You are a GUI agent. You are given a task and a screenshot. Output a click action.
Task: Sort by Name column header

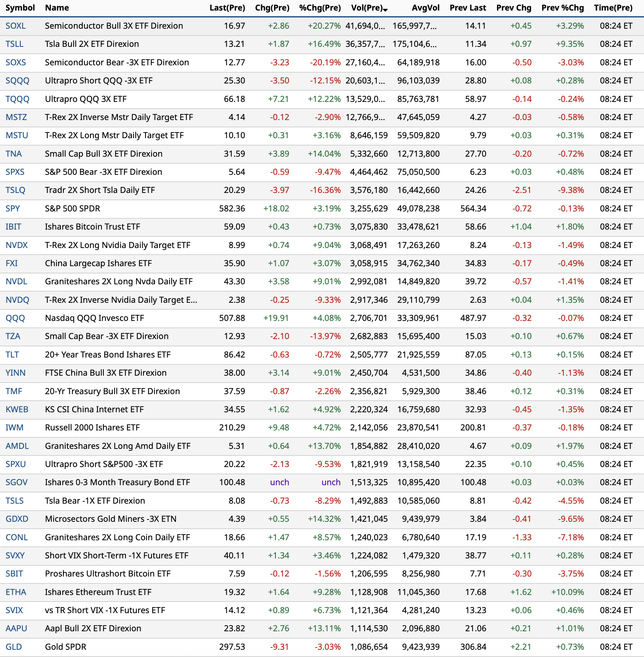(57, 8)
